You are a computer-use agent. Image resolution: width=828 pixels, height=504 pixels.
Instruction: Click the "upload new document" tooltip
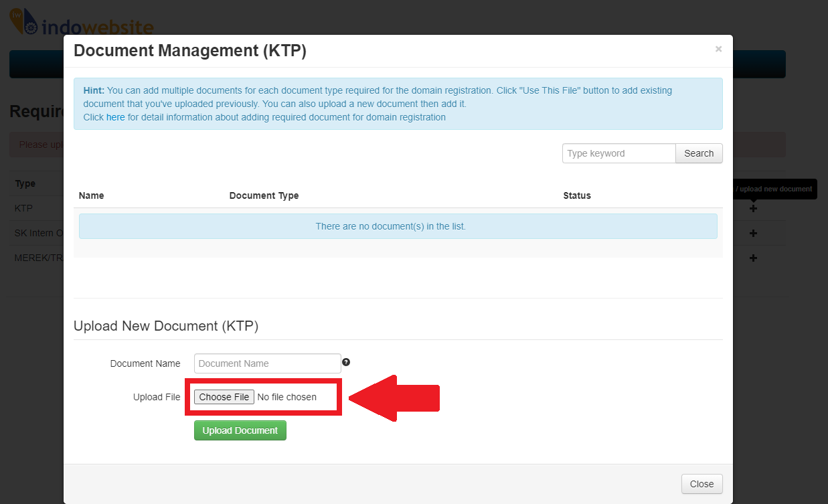[774, 189]
